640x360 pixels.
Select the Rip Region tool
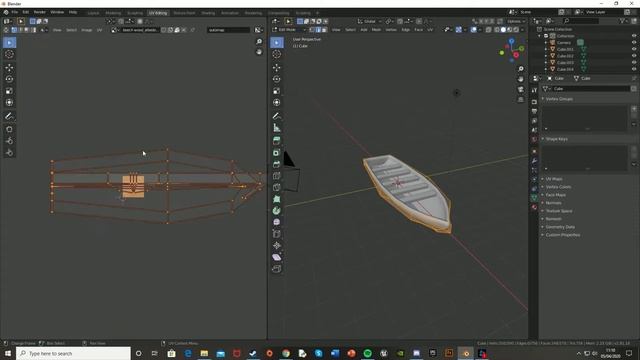point(277,269)
